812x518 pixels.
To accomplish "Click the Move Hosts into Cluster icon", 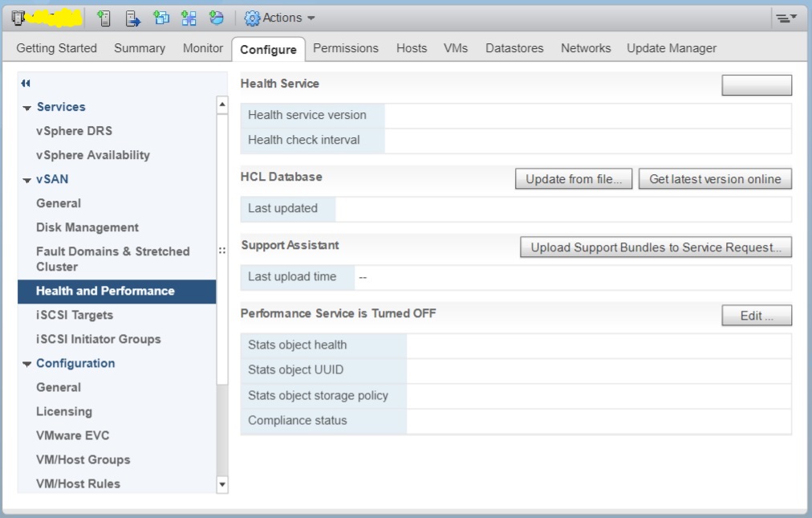I will click(x=132, y=16).
